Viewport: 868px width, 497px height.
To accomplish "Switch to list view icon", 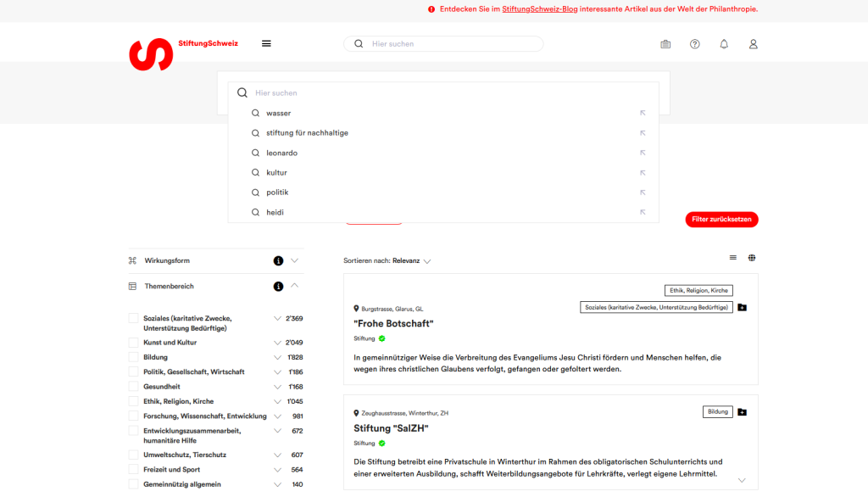I will tap(733, 258).
